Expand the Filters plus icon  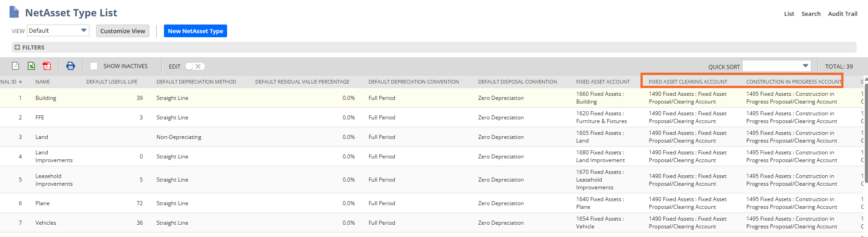(17, 47)
